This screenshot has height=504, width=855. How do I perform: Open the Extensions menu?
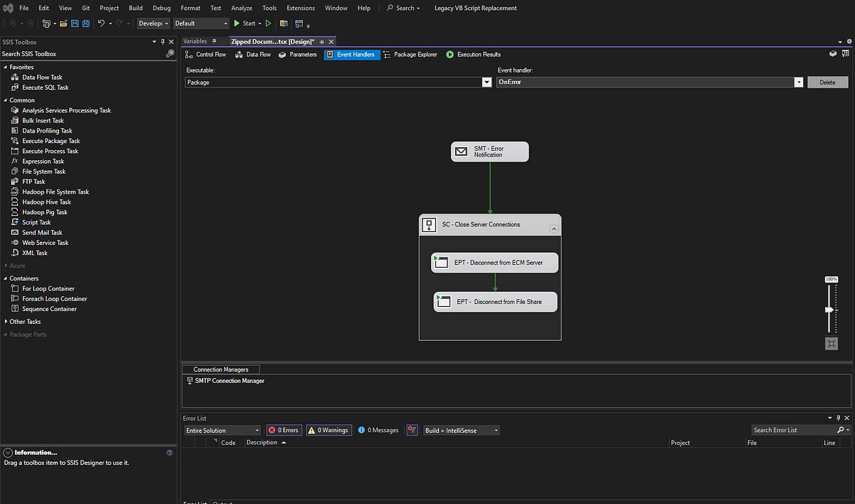click(x=301, y=8)
